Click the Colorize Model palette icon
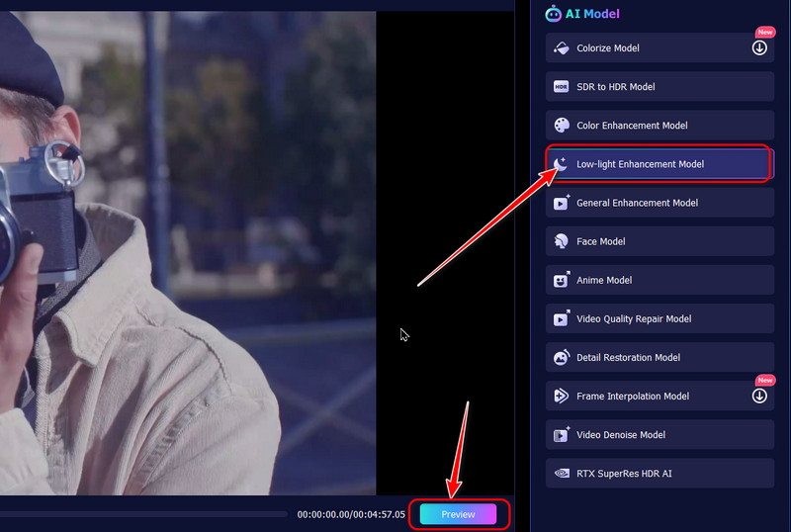Screen dimensions: 791x532 [x=561, y=48]
